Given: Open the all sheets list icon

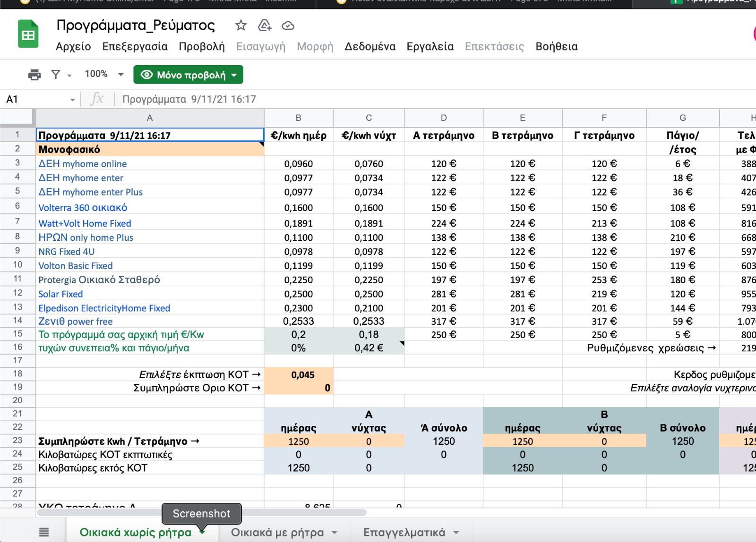Looking at the screenshot, I should pyautogui.click(x=44, y=533).
